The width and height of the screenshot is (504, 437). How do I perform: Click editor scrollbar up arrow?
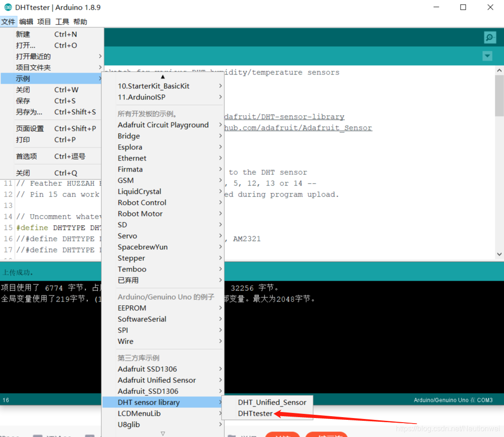click(x=499, y=70)
